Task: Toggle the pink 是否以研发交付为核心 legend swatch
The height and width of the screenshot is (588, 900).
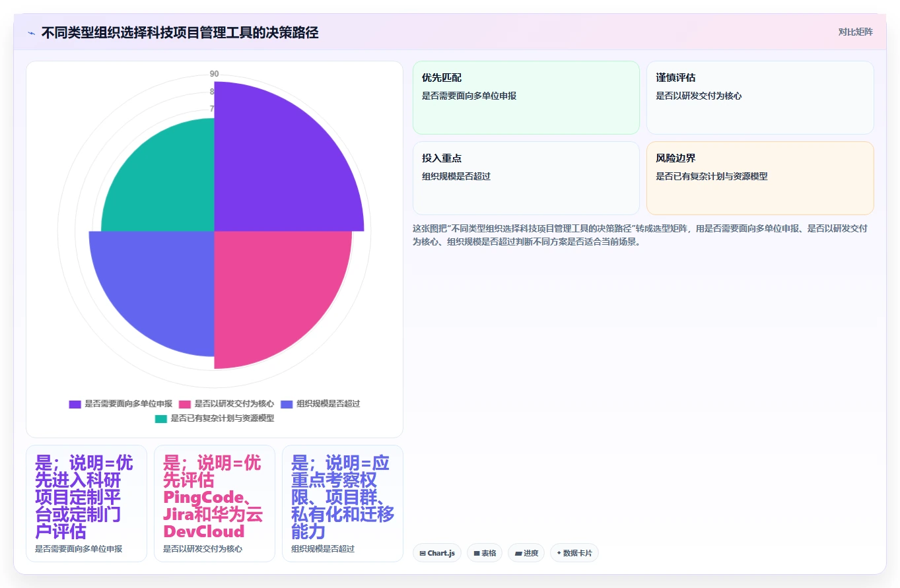Action: point(185,404)
